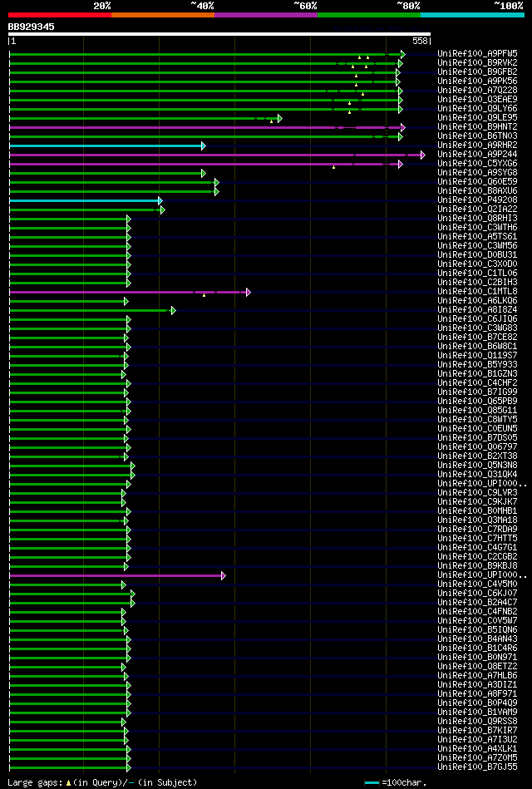Click the arrowhead ending the A9RHR2 alignment
The width and height of the screenshot is (532, 789).
(204, 146)
